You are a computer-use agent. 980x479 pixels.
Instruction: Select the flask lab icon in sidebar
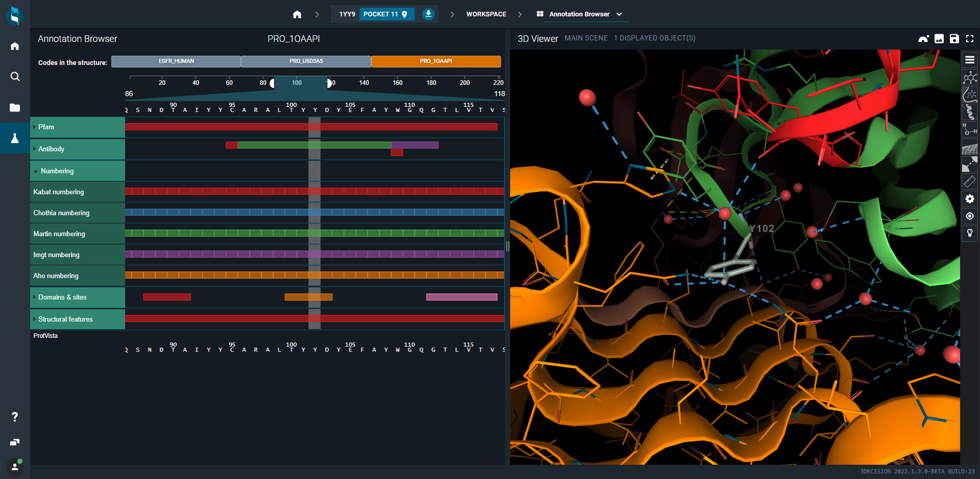[x=15, y=138]
